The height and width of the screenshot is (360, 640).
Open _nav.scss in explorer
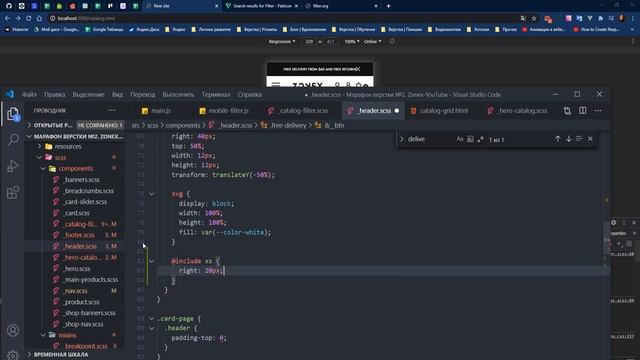75,291
